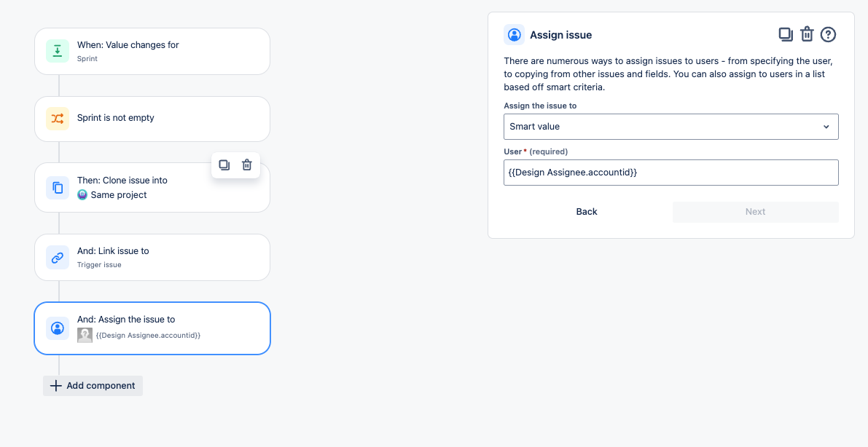Duplicate the Assign issue action from panel header
The height and width of the screenshot is (447, 868).
pos(785,34)
